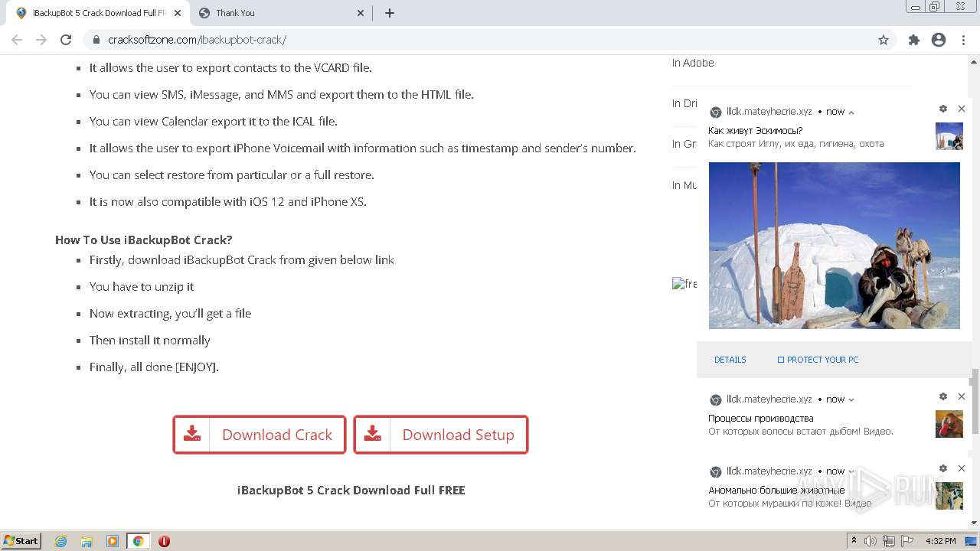Click "Now extracting, you'll get a file" line
Image resolution: width=980 pixels, height=551 pixels.
(x=170, y=313)
